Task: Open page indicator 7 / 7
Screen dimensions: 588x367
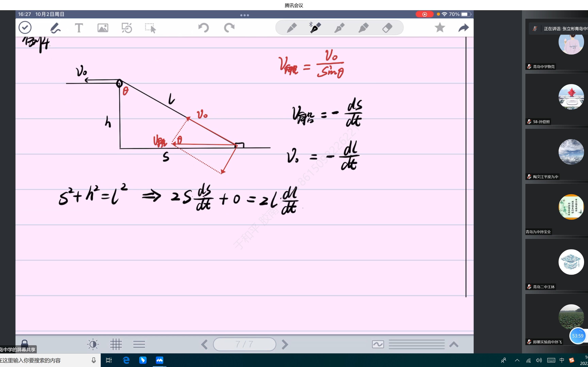Action: click(x=244, y=344)
